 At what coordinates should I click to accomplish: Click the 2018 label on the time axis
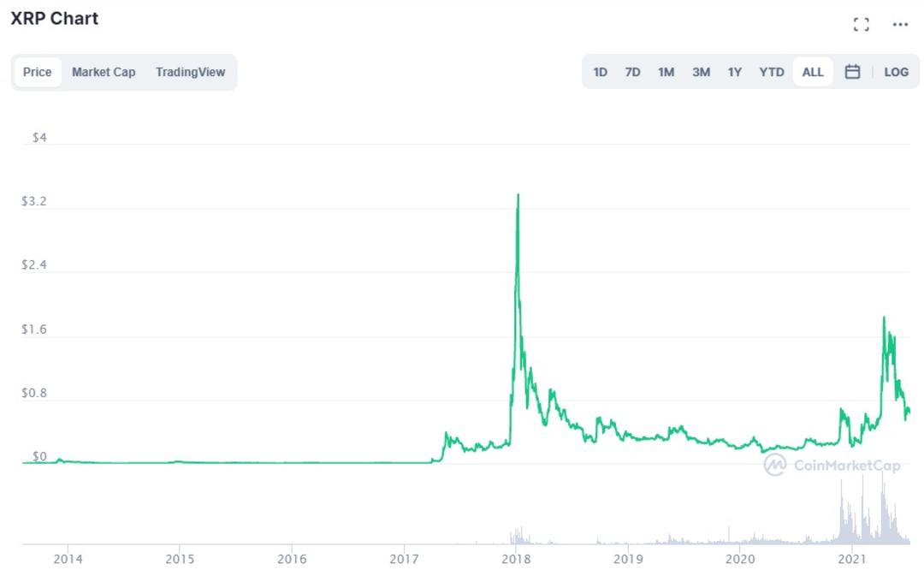coord(516,559)
